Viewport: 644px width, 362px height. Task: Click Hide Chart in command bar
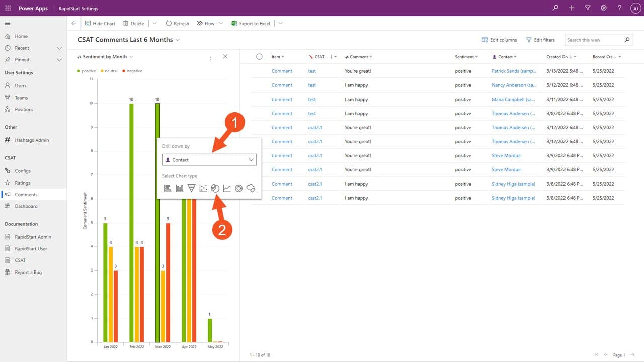coord(100,23)
